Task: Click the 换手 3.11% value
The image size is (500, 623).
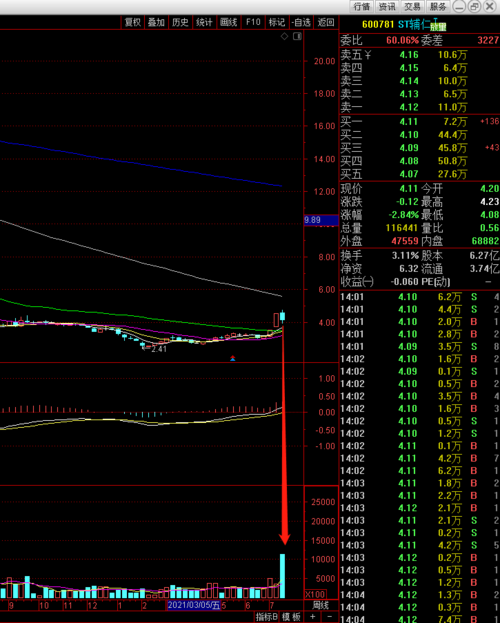Action: (405, 255)
